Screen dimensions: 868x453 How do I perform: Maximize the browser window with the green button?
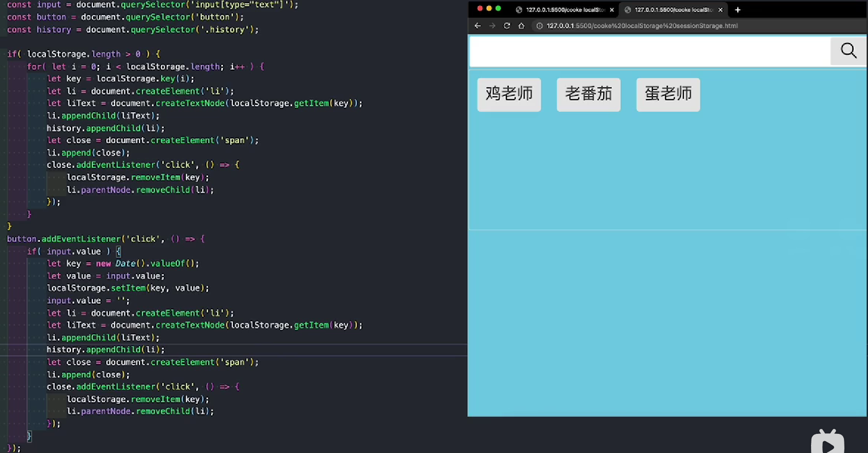point(498,8)
